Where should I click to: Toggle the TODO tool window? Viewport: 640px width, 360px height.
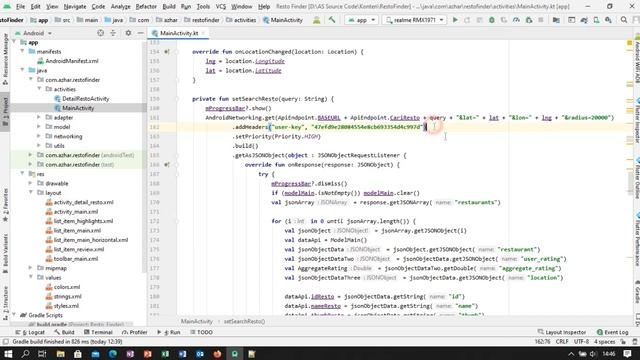tap(202, 332)
